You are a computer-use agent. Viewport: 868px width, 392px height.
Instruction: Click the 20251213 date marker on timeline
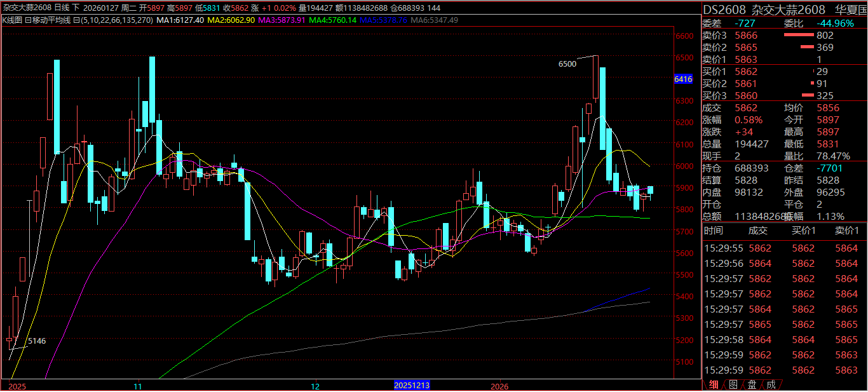click(x=411, y=386)
